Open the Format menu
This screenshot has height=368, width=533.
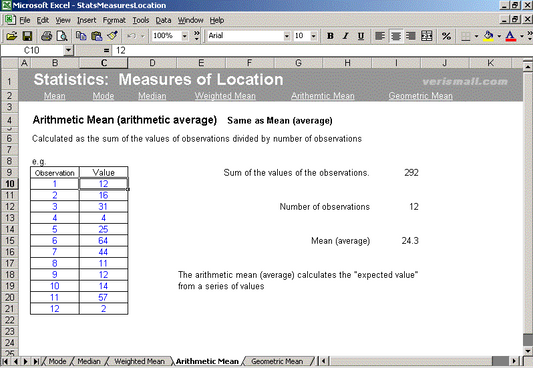pyautogui.click(x=114, y=20)
